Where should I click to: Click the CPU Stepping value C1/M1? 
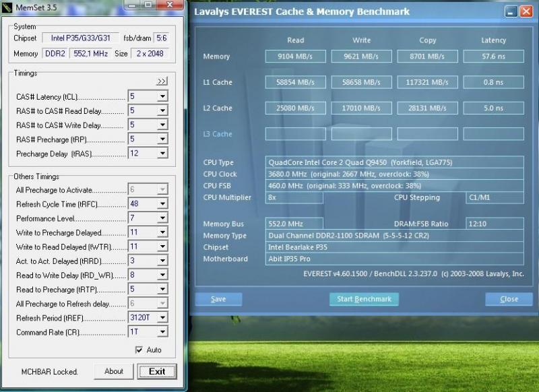[x=495, y=197]
